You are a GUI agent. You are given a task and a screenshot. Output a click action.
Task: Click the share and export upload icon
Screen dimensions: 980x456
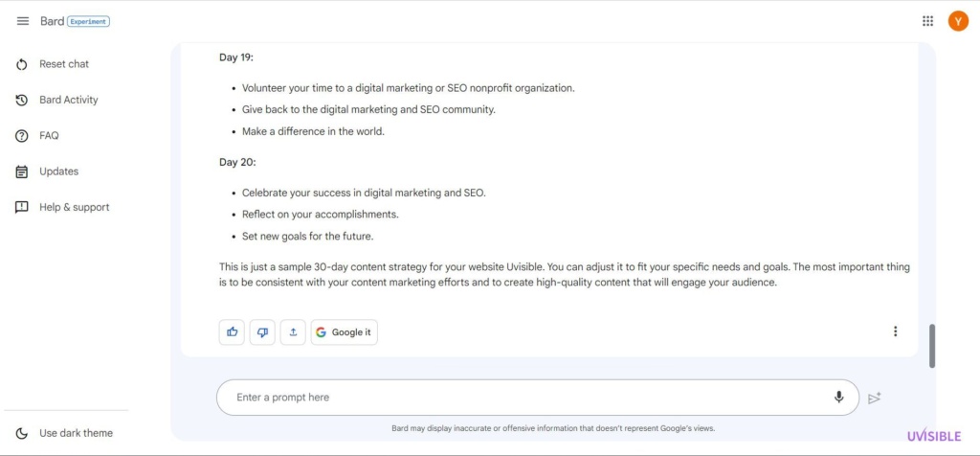pyautogui.click(x=293, y=332)
